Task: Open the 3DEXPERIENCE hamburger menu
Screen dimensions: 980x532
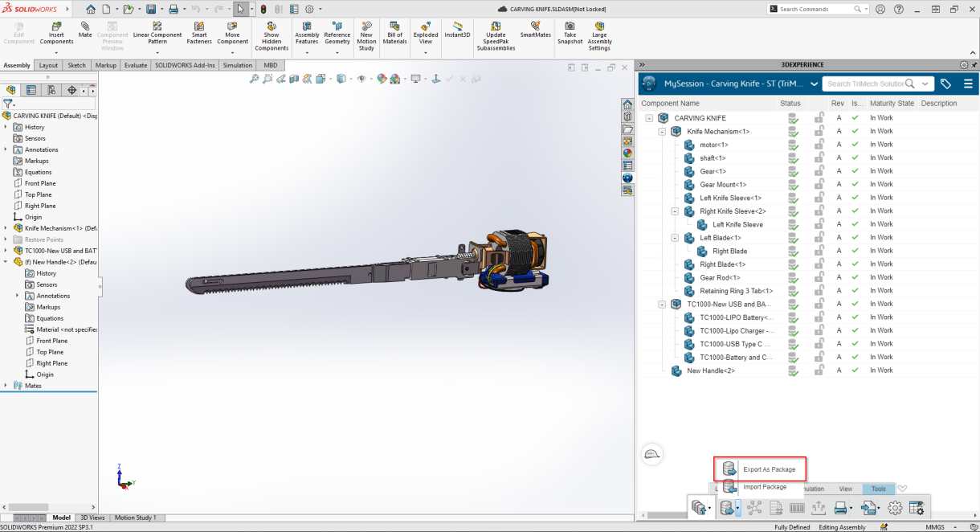Action: point(968,84)
